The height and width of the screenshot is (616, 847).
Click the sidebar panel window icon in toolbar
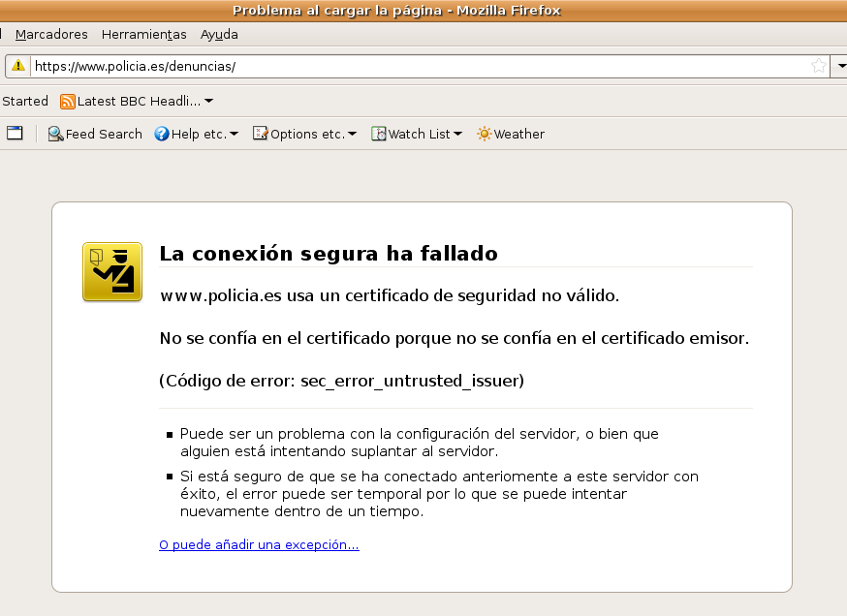(x=16, y=133)
